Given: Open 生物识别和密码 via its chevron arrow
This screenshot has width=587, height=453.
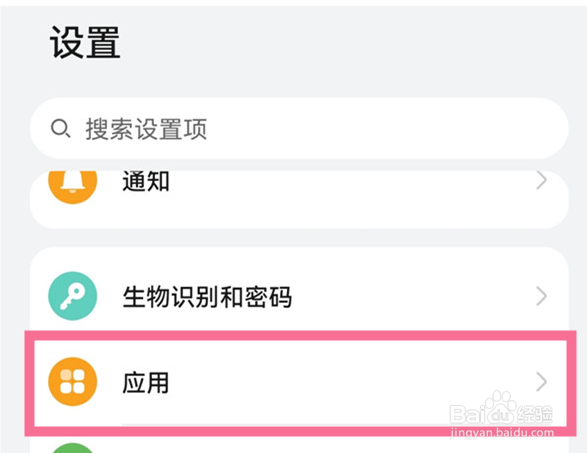Looking at the screenshot, I should coord(541,296).
